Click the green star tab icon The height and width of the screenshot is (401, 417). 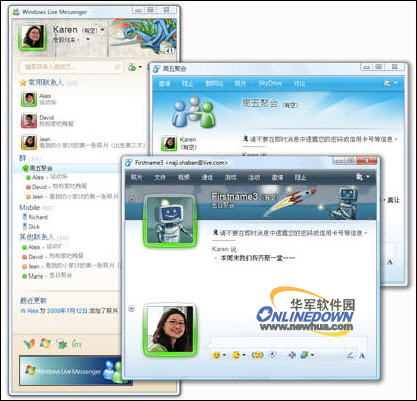62,344
